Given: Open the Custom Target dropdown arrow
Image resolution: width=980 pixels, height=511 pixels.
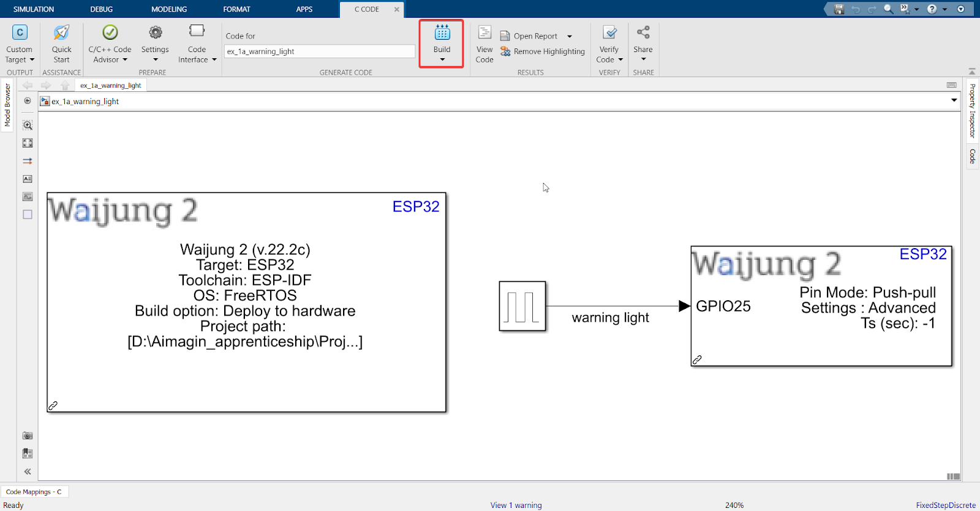Looking at the screenshot, I should [x=32, y=60].
